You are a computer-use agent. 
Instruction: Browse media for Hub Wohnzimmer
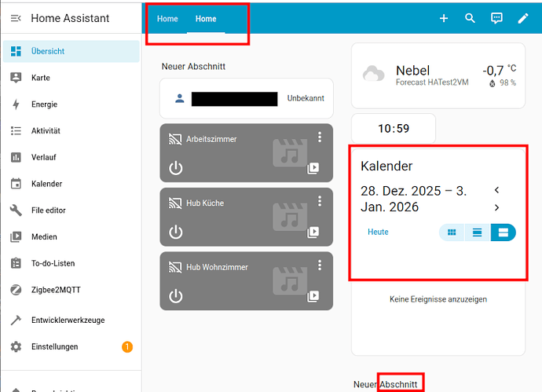(x=313, y=296)
